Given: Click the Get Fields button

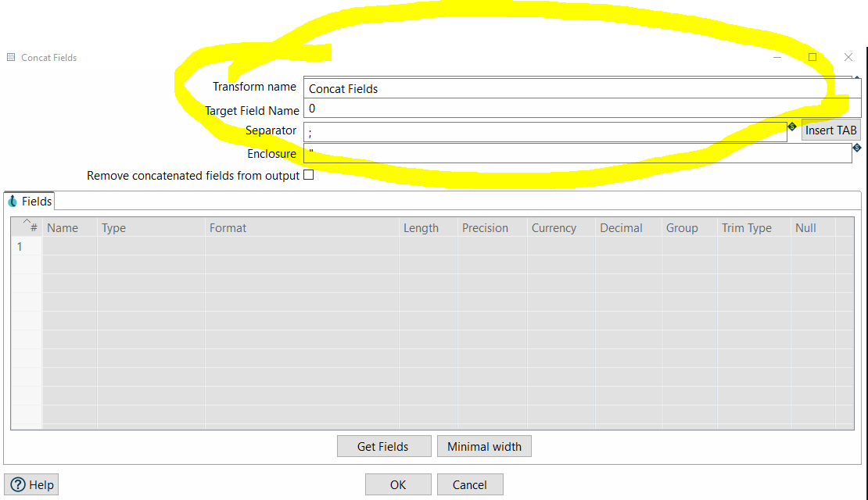Looking at the screenshot, I should click(384, 446).
